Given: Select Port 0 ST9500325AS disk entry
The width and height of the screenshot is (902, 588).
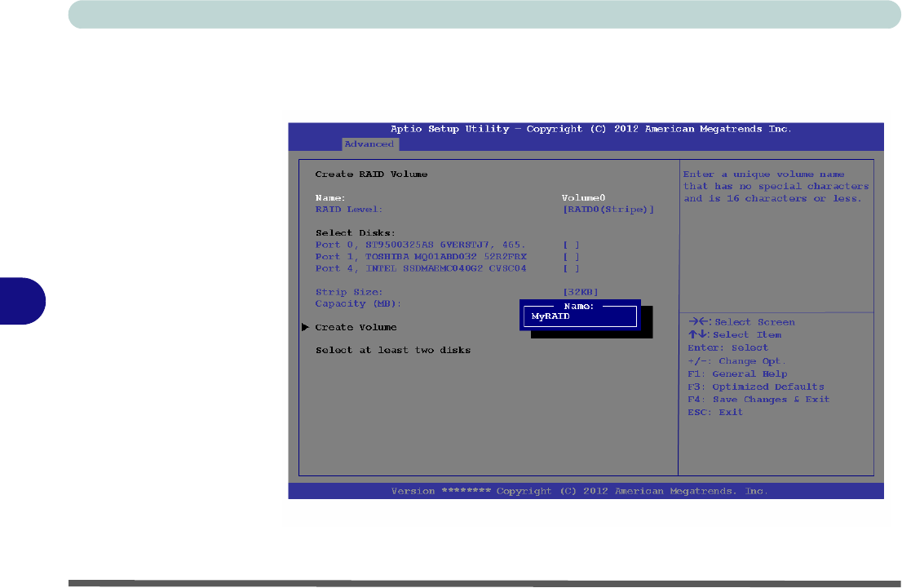Looking at the screenshot, I should coord(421,245).
